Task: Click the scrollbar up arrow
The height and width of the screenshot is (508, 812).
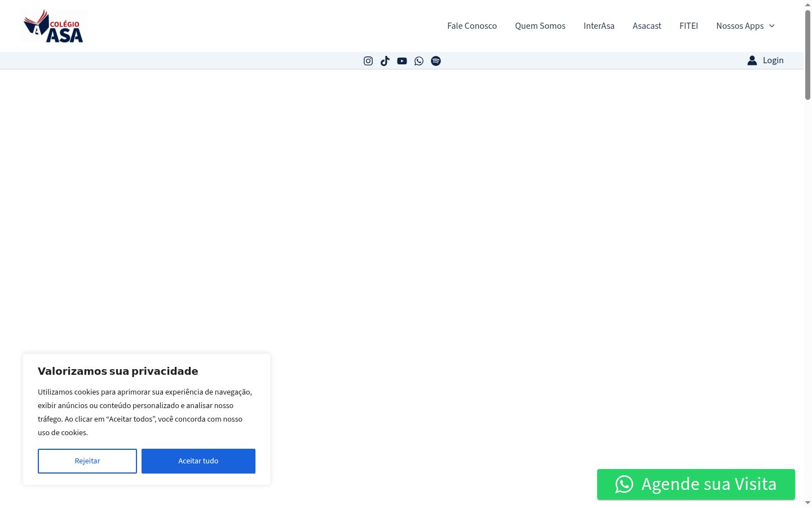Action: coord(807,5)
